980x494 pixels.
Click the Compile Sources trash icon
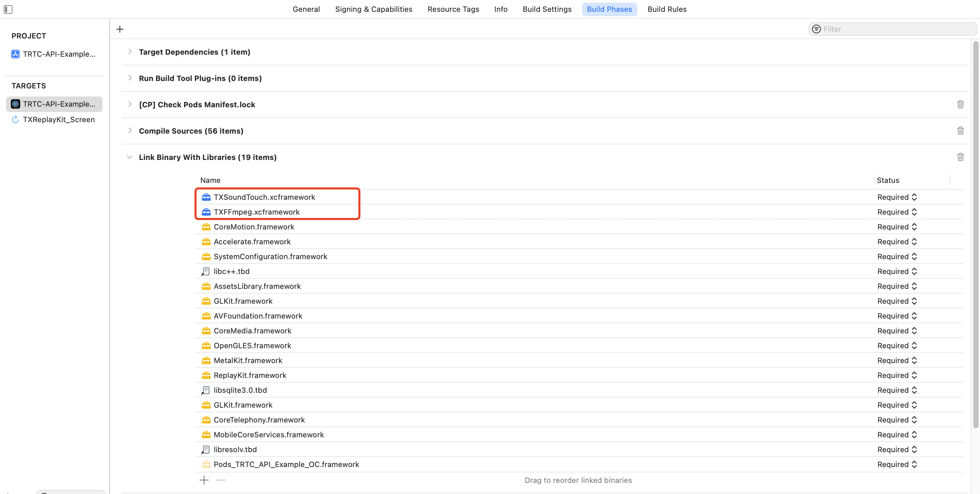point(960,131)
